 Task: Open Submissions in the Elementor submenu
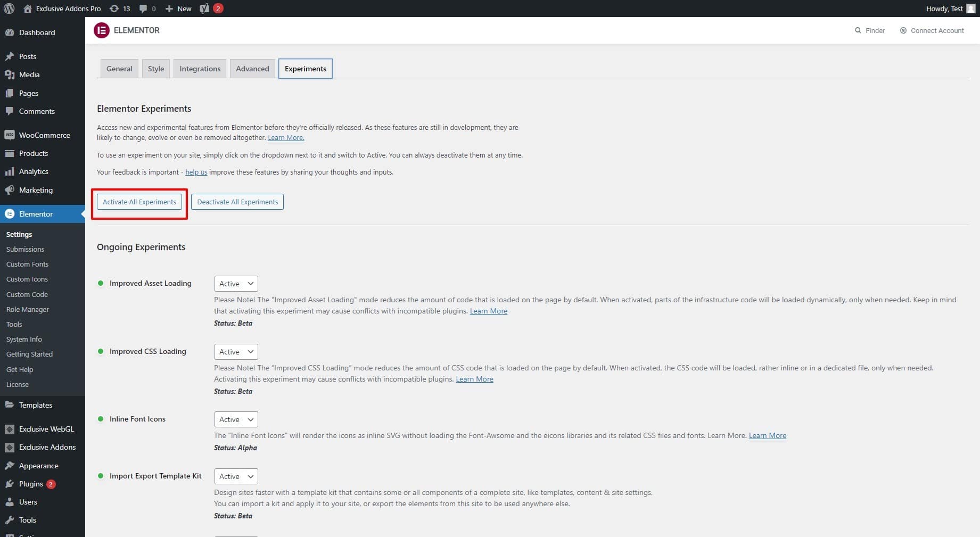pos(25,249)
